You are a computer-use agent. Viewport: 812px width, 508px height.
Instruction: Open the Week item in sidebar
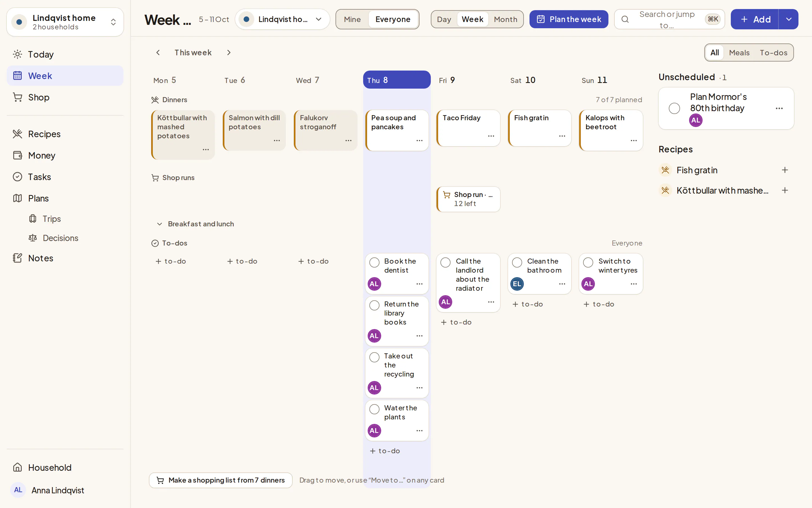[65, 76]
